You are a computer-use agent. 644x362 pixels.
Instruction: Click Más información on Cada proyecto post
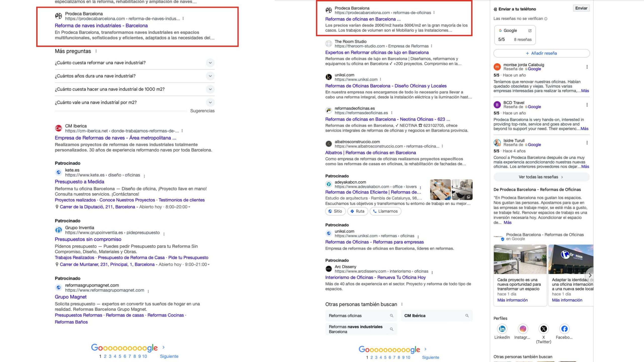click(x=512, y=300)
